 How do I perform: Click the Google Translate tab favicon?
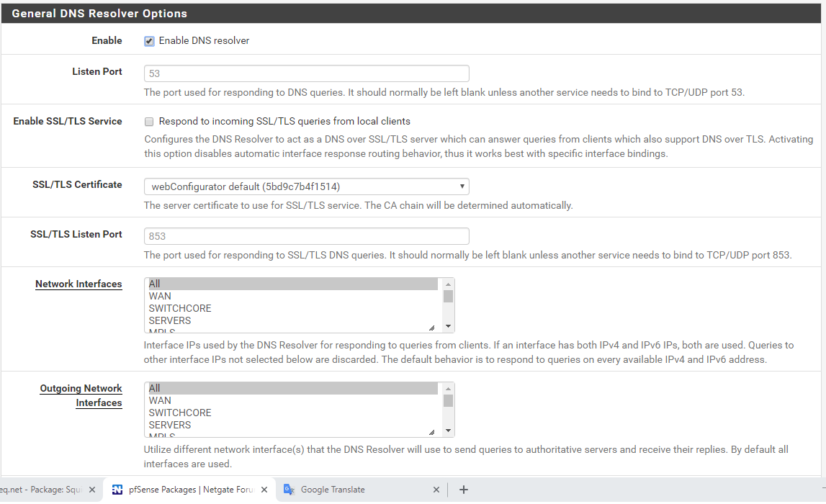(289, 490)
